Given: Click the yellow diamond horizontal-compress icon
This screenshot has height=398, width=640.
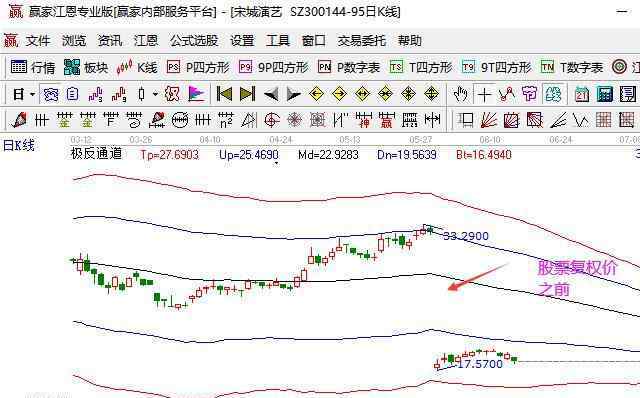Looking at the screenshot, I should pos(385,94).
